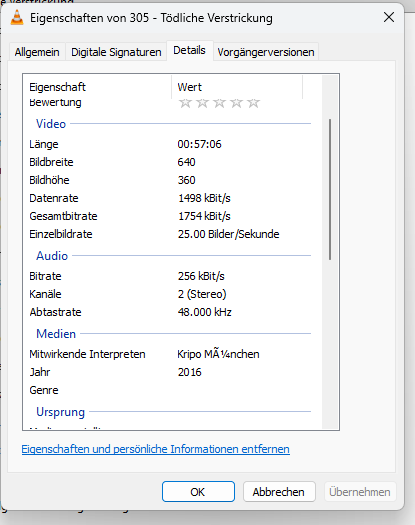Open Eigenschaften und persönliche Informationen entfernen link
This screenshot has width=415, height=525.
point(155,449)
